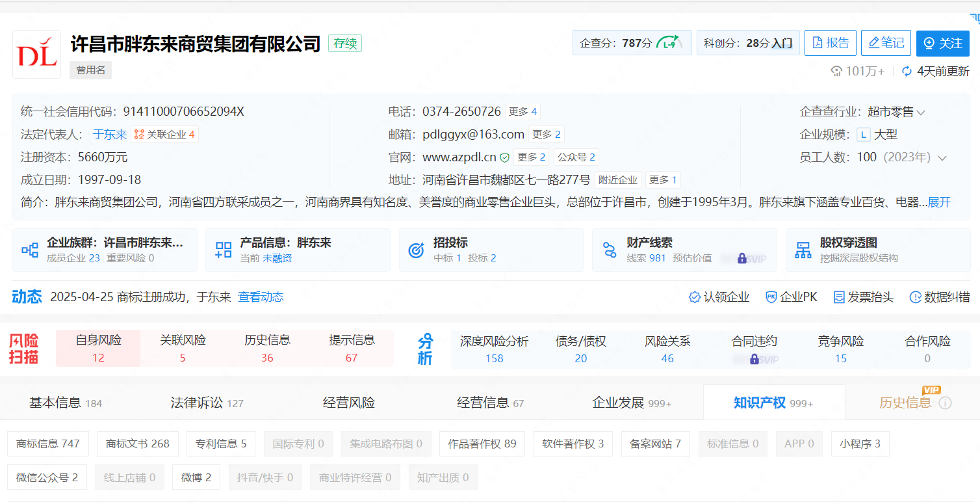
Task: Expand company intro with 展开
Action: pyautogui.click(x=939, y=202)
